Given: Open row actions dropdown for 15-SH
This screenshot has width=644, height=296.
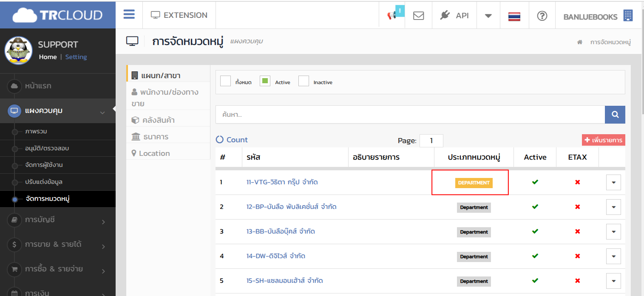Looking at the screenshot, I should (613, 281).
